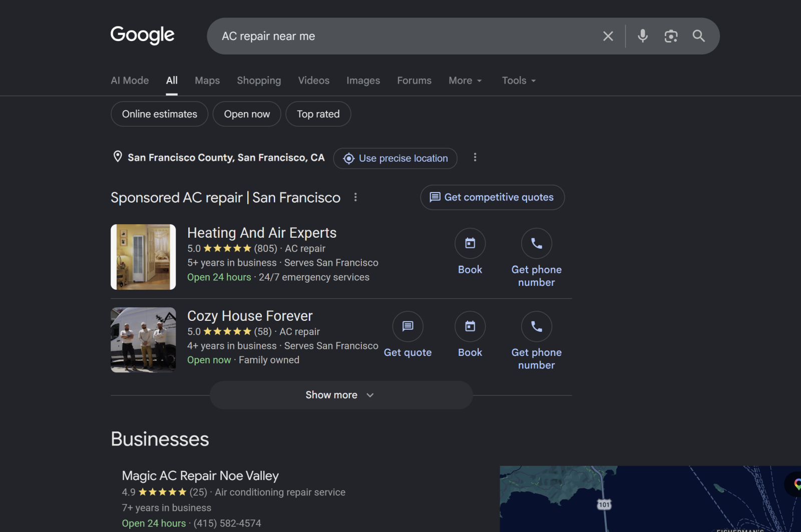Click the location pin icon

(x=118, y=157)
